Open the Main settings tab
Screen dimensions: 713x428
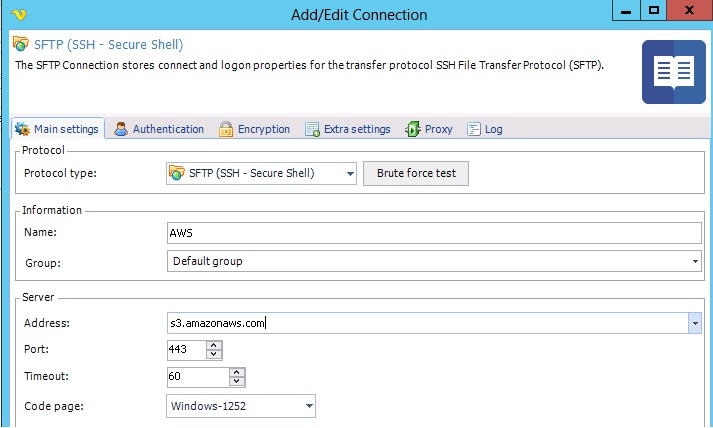click(57, 129)
